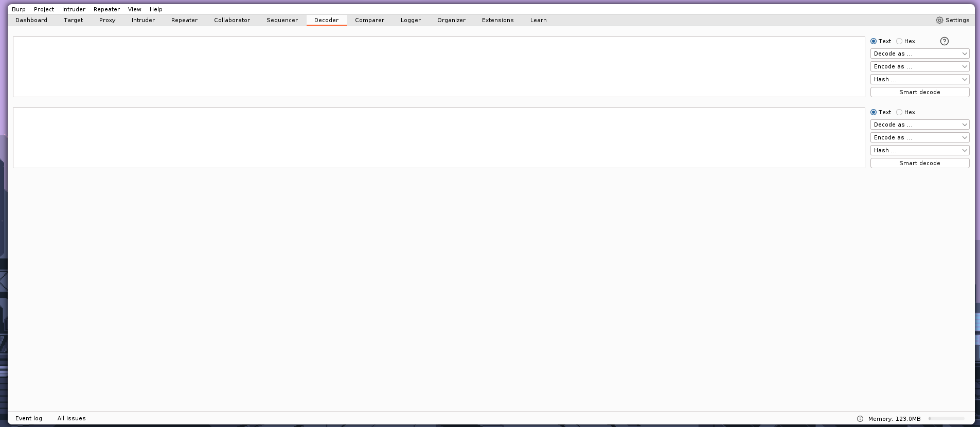
Task: Switch to the Sequencer tab
Action: [282, 20]
